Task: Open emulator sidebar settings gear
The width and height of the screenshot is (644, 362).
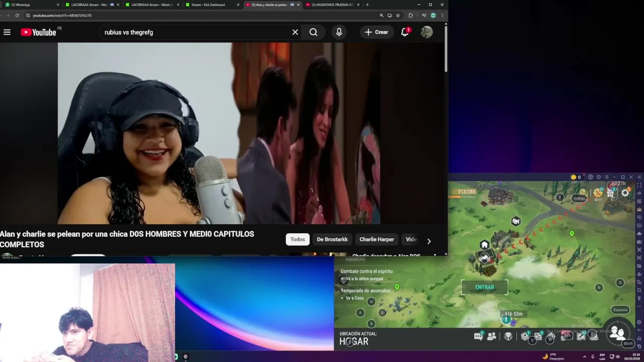Action: [639, 322]
